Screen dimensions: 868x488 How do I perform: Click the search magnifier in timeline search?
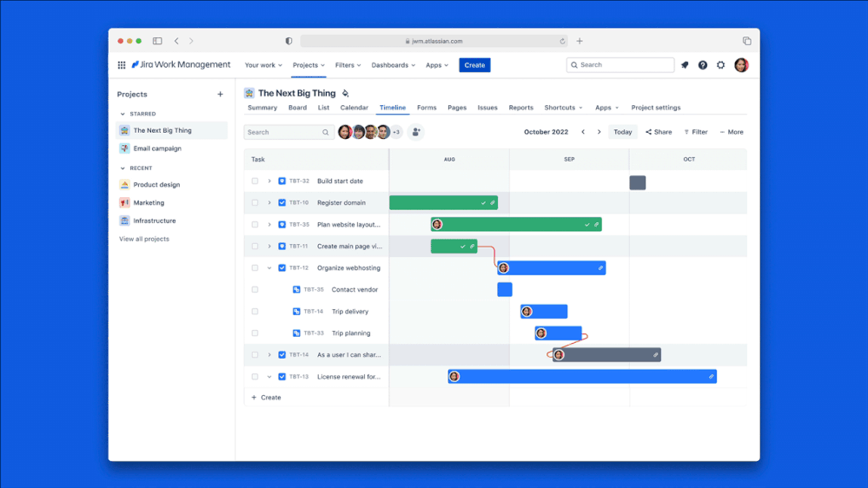click(326, 132)
